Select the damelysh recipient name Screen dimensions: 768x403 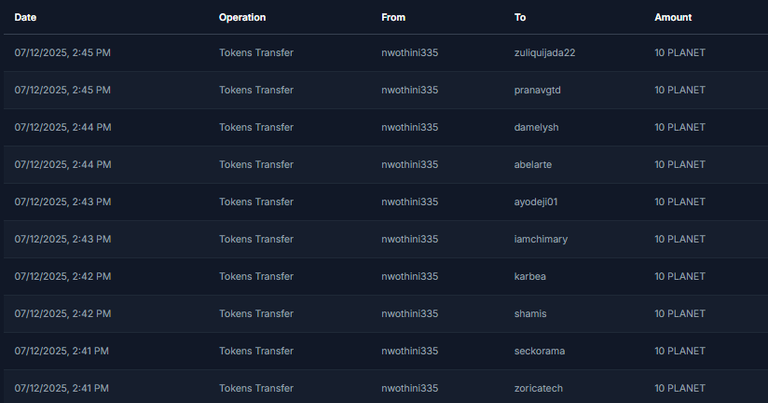pos(536,127)
